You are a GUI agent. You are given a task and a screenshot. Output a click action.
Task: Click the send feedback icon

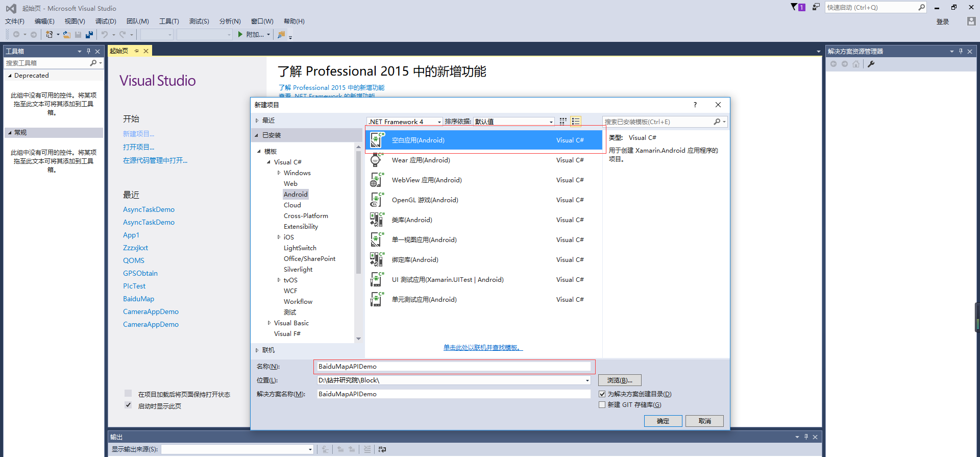[x=816, y=7]
